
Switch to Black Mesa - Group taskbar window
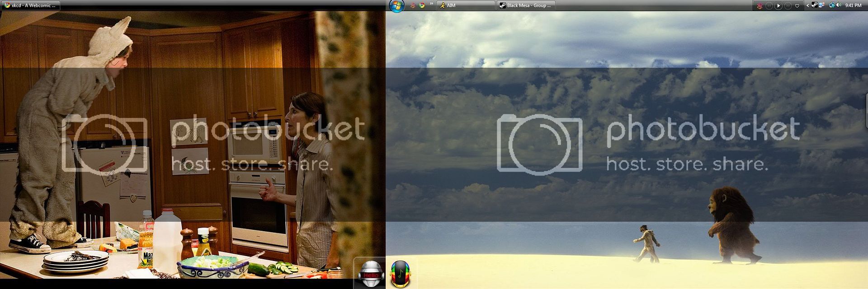pos(526,5)
